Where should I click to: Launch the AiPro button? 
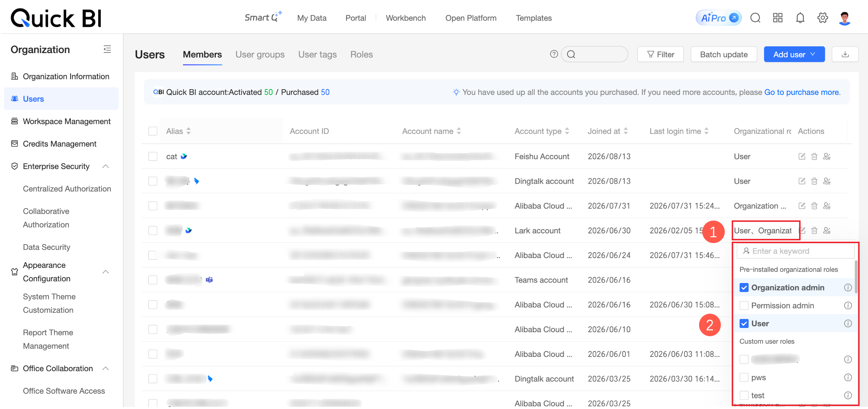click(x=719, y=18)
